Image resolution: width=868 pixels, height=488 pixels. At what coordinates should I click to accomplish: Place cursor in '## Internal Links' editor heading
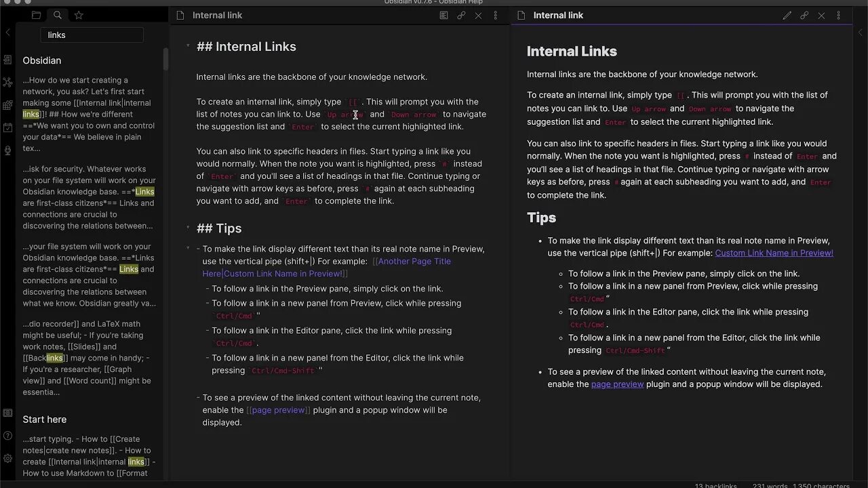246,46
